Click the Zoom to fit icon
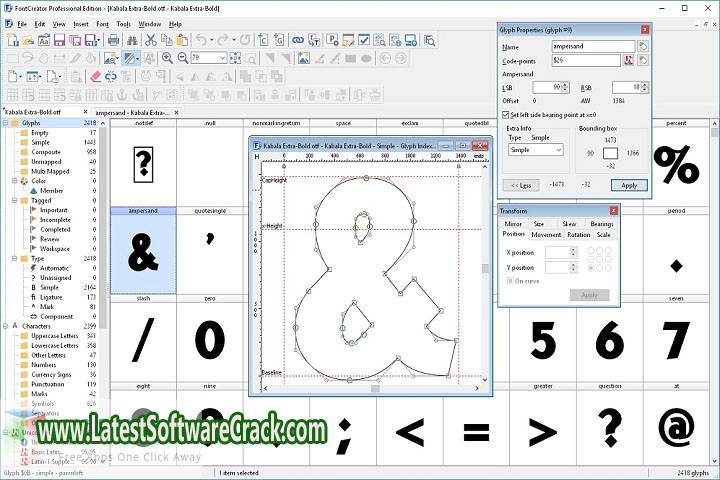Viewport: 720px width, 480px height. [235, 58]
